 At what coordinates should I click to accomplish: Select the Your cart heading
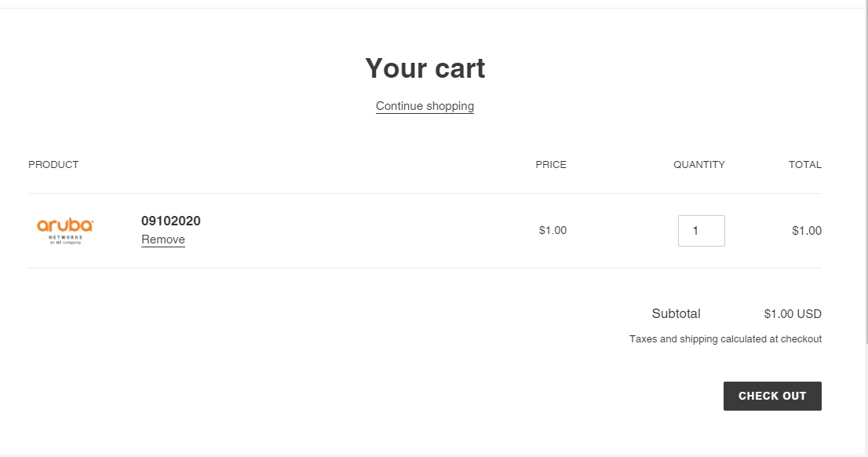click(x=425, y=68)
